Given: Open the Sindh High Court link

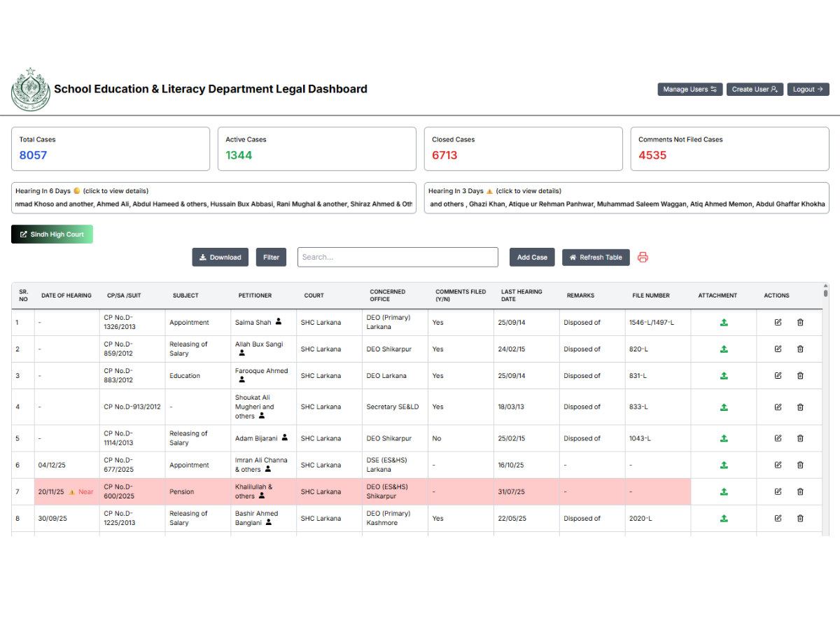Looking at the screenshot, I should tap(51, 234).
